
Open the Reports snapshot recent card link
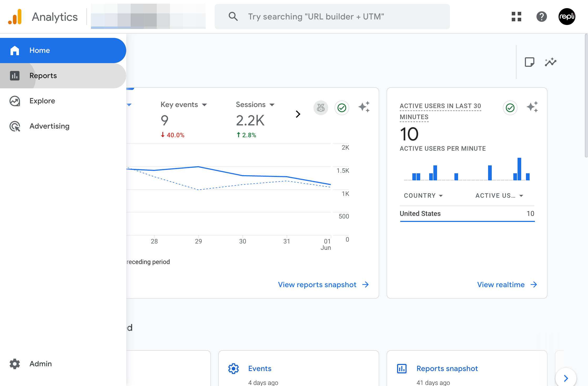447,369
